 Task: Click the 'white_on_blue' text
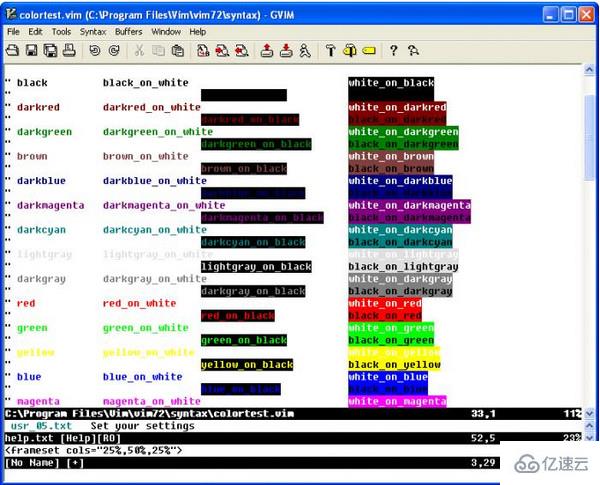pyautogui.click(x=388, y=377)
